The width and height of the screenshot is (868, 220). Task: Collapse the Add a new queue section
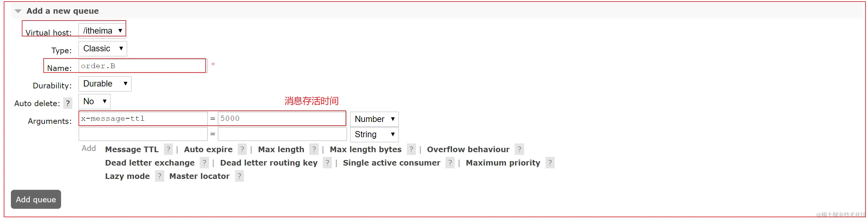18,11
